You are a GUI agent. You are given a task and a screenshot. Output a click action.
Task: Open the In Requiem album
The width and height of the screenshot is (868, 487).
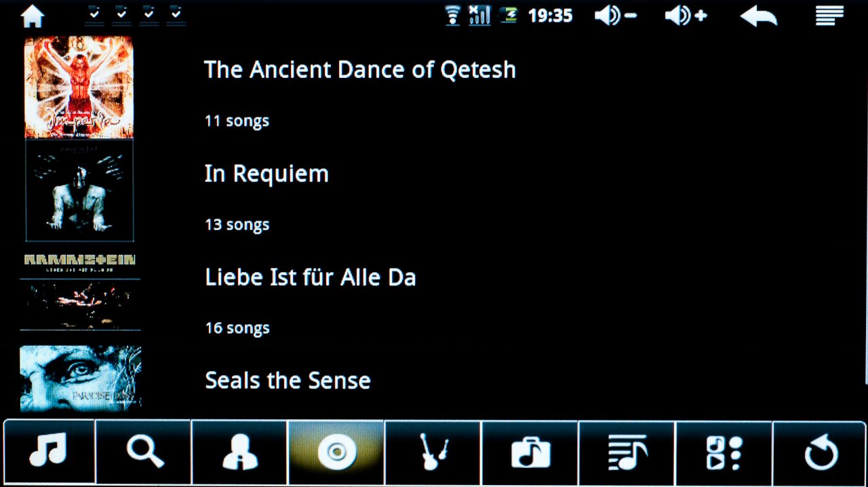pos(267,174)
